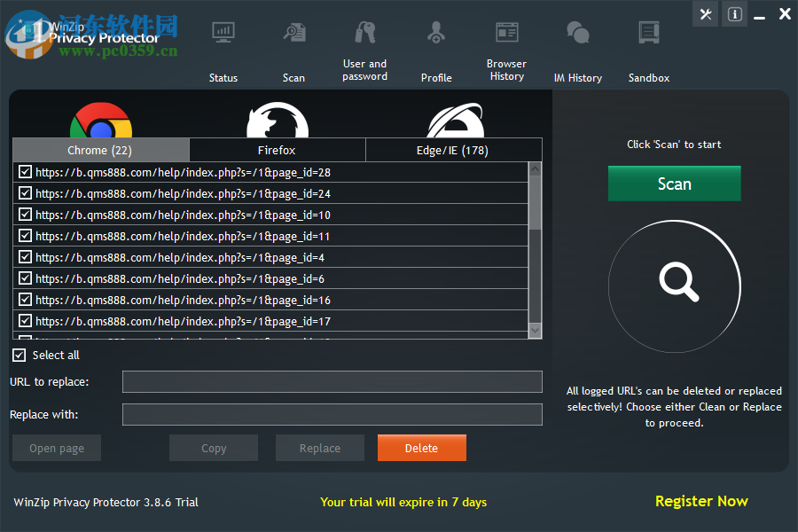Uncheck the page_id=4 URL entry

25,257
